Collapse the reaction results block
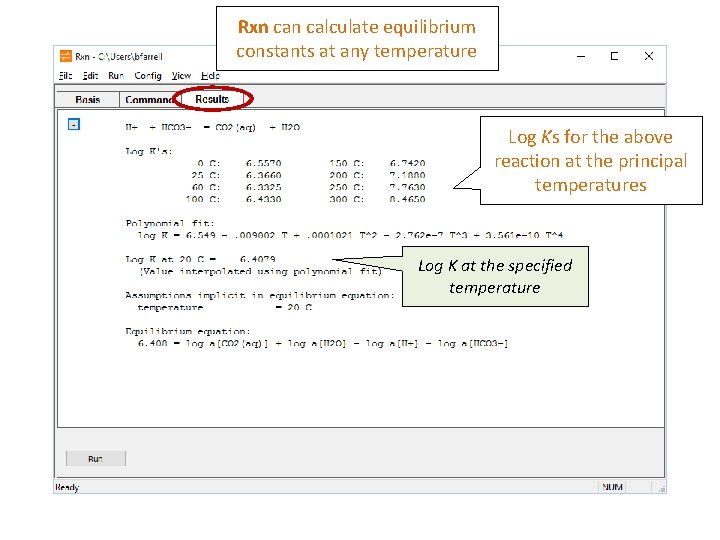The width and height of the screenshot is (720, 540). (73, 124)
